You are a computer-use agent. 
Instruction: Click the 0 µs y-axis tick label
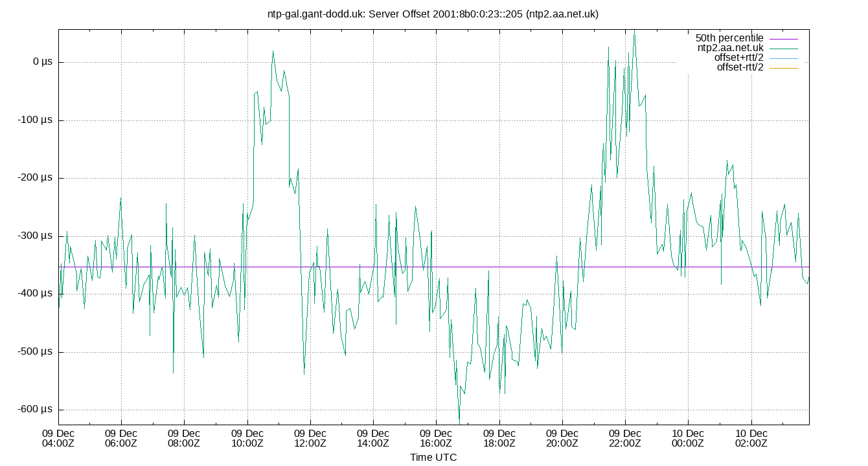click(x=41, y=61)
